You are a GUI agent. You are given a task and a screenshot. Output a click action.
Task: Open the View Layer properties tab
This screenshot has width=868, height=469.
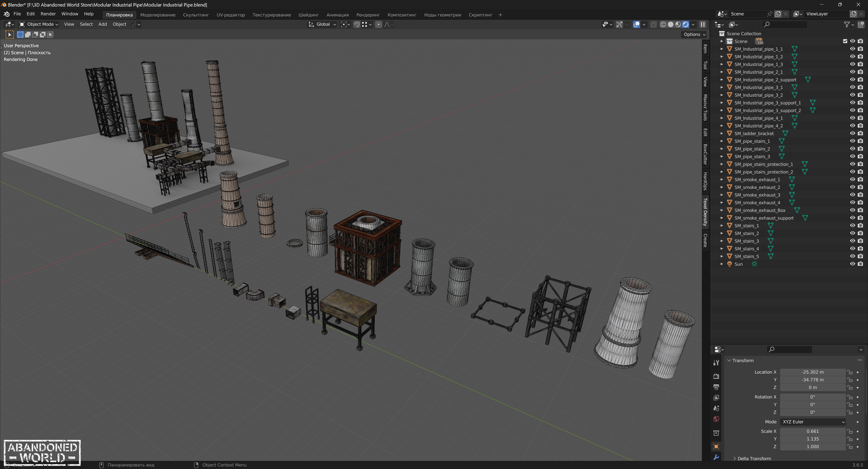point(716,398)
